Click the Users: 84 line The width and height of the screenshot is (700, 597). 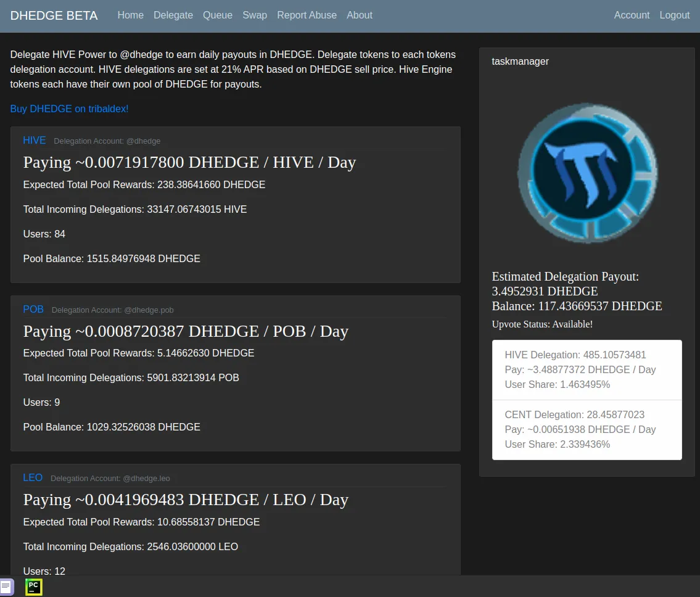(44, 234)
